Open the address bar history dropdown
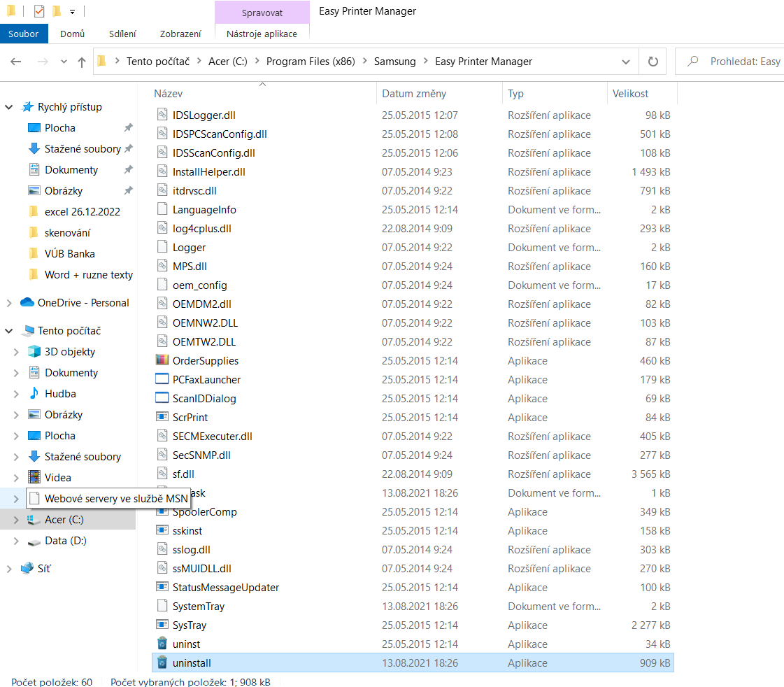Image resolution: width=784 pixels, height=687 pixels. 625,62
